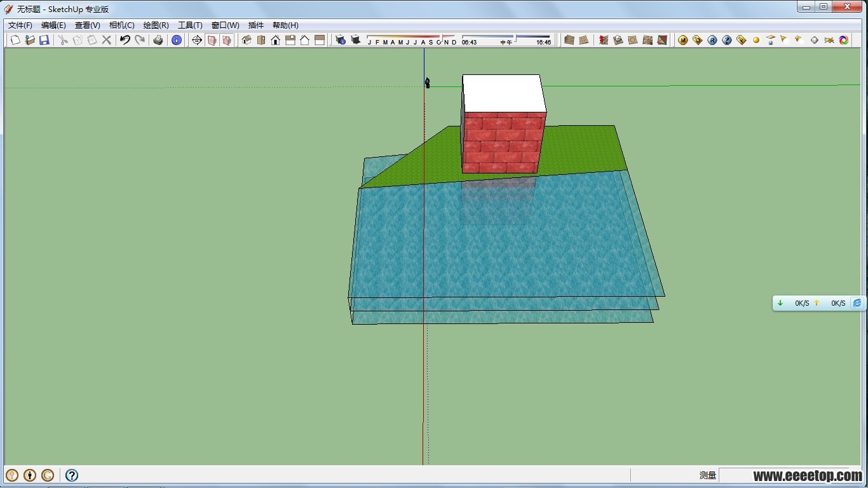
Task: Open V-Ray help question mark icon
Action: [x=727, y=40]
